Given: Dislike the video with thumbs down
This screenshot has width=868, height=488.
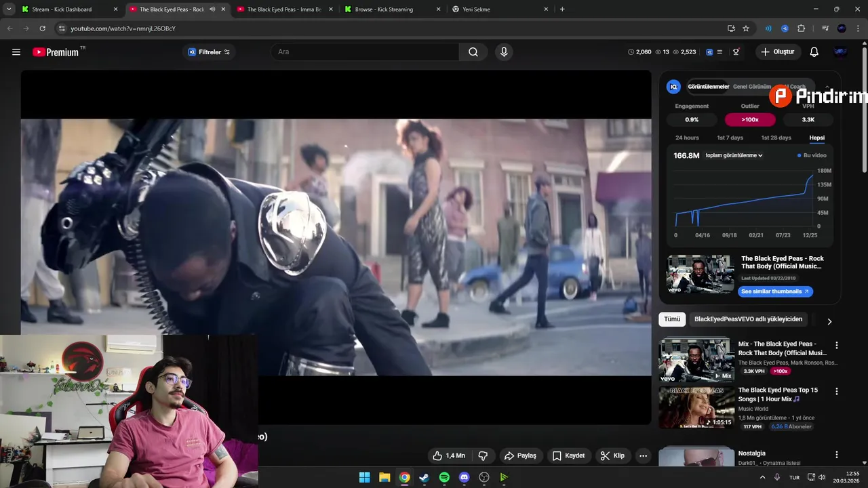Looking at the screenshot, I should coord(484,455).
